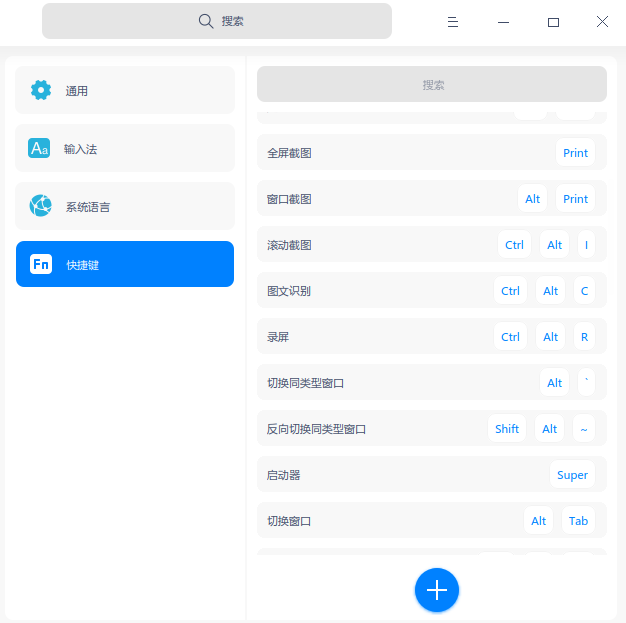
Task: Click the Print key of 全屏截图
Action: point(575,153)
